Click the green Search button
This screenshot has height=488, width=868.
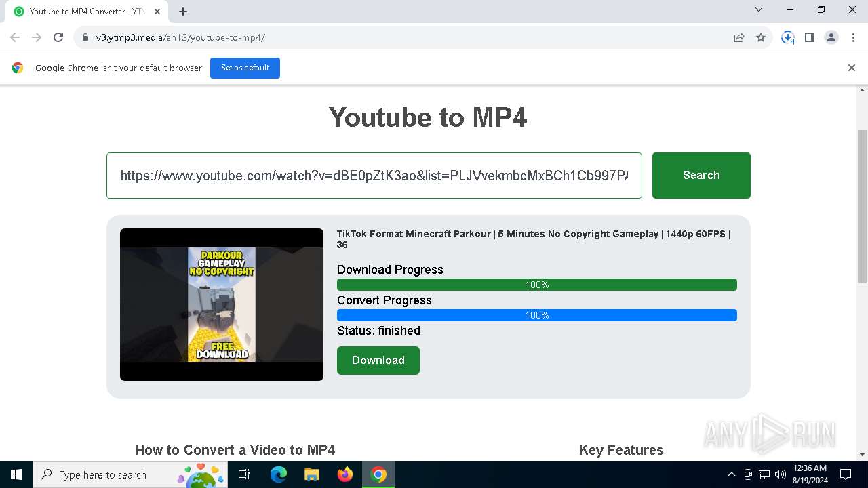(x=701, y=176)
